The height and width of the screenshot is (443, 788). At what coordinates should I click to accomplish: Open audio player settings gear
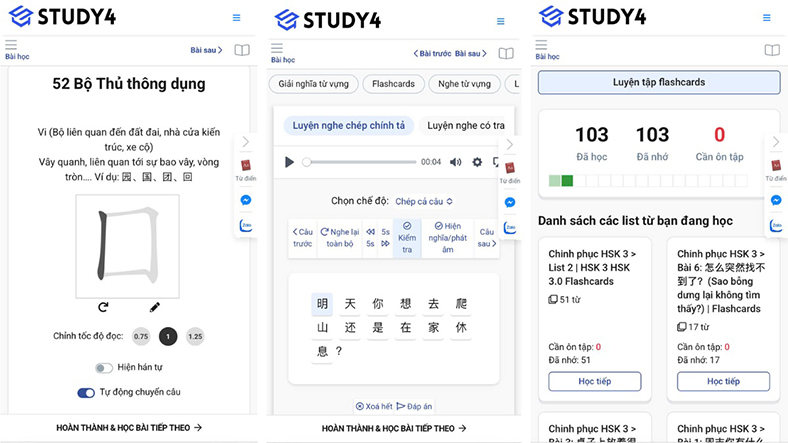point(477,162)
